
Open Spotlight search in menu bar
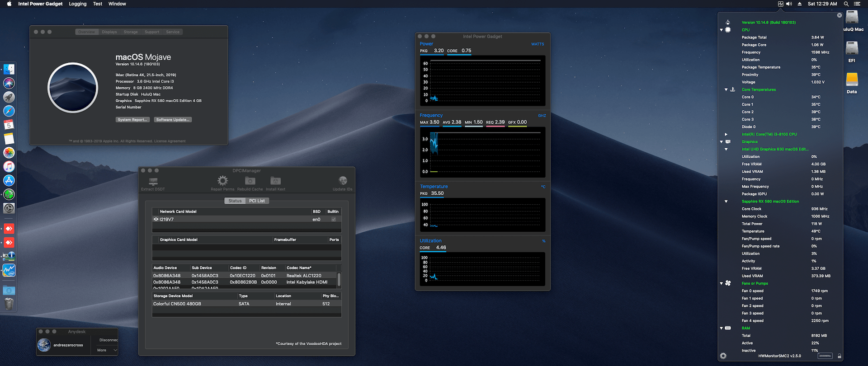[x=846, y=4]
